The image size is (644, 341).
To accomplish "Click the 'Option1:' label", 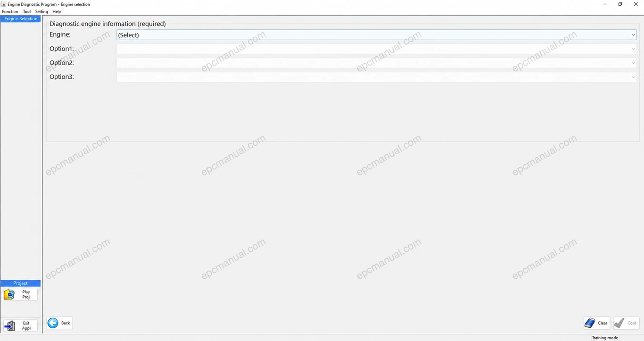I will point(62,49).
